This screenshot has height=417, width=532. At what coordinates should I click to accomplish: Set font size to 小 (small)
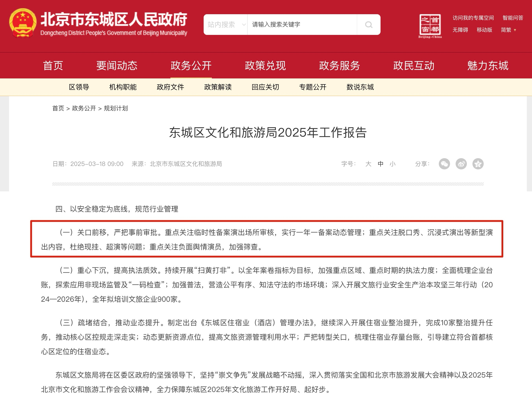[x=392, y=164]
